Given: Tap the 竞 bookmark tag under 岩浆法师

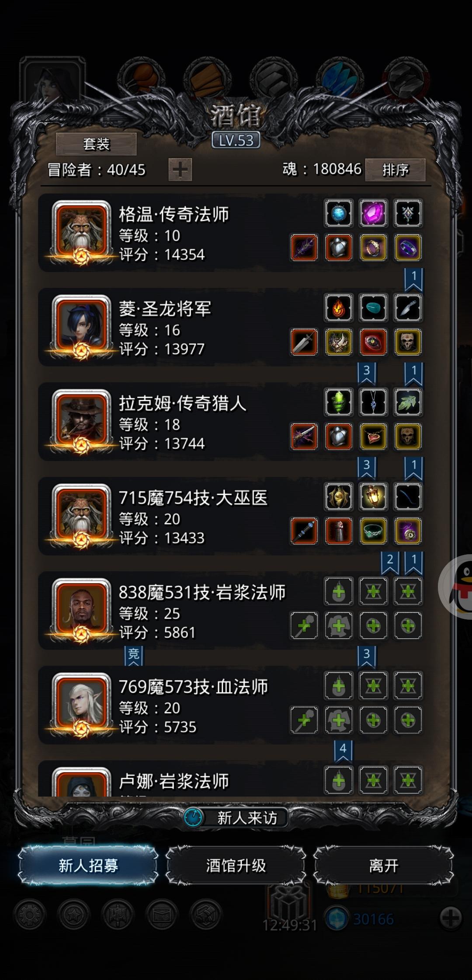Looking at the screenshot, I should (x=134, y=656).
